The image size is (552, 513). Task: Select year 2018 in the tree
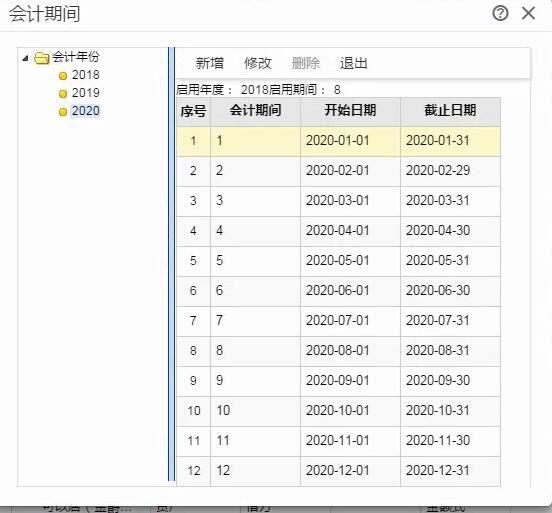tap(86, 75)
